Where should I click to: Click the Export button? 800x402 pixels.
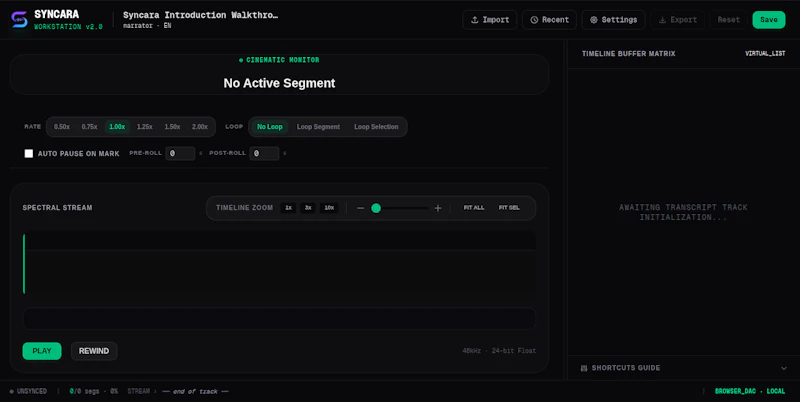pyautogui.click(x=678, y=20)
